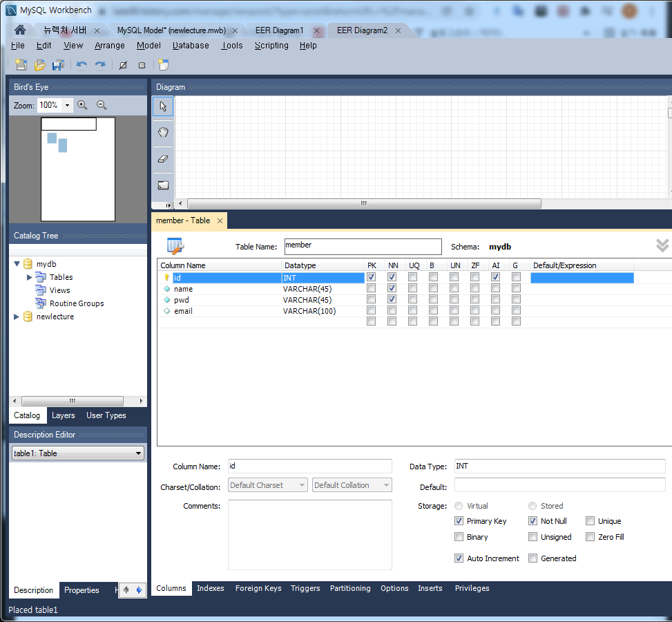Navigate description tabs right arrow
672x622 pixels.
click(139, 590)
